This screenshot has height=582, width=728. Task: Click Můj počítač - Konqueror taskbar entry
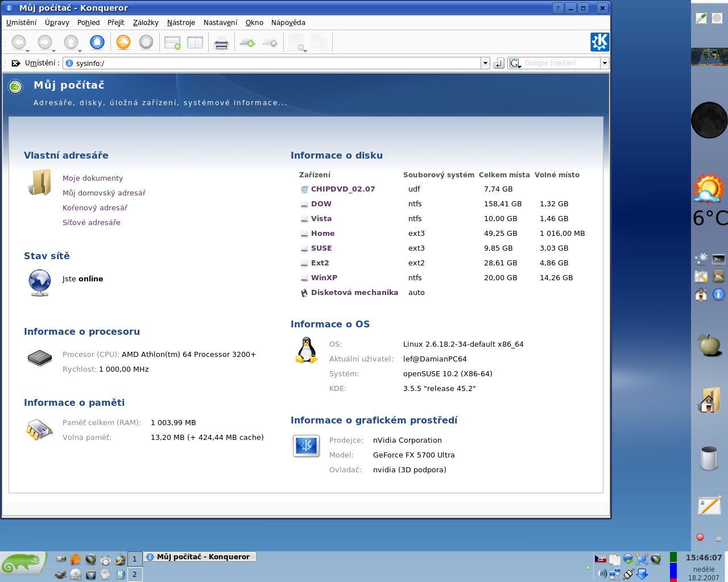tap(200, 557)
